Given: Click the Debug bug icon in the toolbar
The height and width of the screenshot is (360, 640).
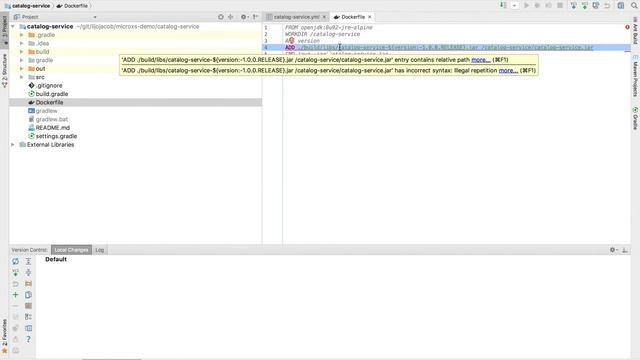Looking at the screenshot, I should click(537, 5).
